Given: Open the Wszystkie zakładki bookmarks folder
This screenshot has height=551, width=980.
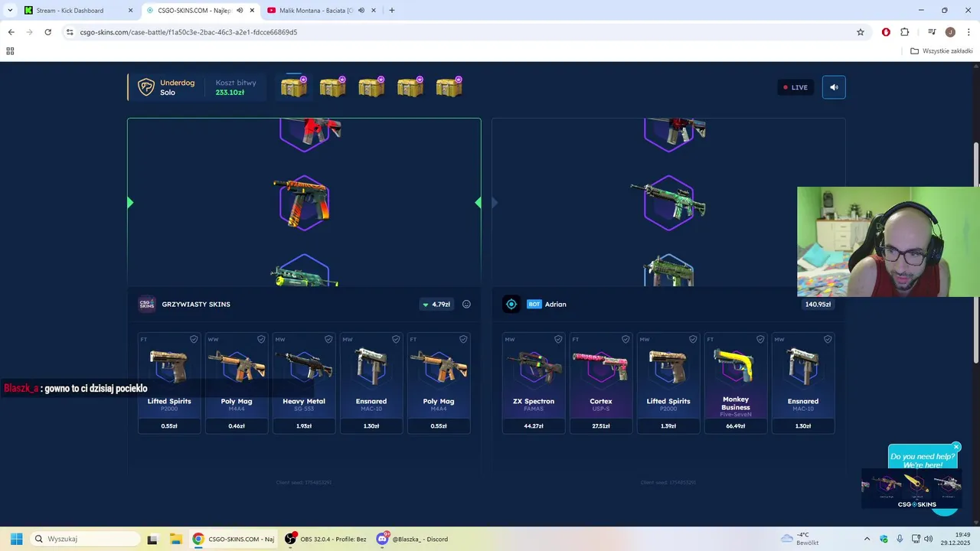Looking at the screenshot, I should (942, 51).
